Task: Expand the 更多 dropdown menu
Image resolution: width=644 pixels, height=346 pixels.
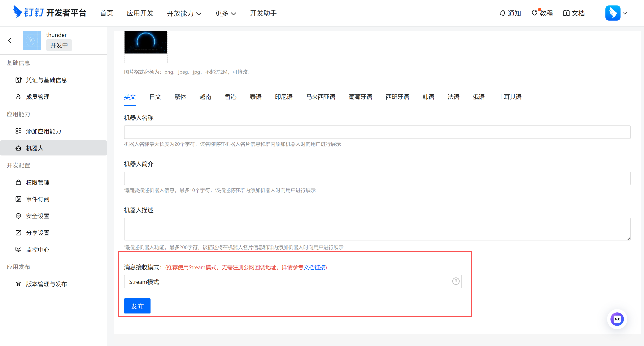Action: (226, 13)
